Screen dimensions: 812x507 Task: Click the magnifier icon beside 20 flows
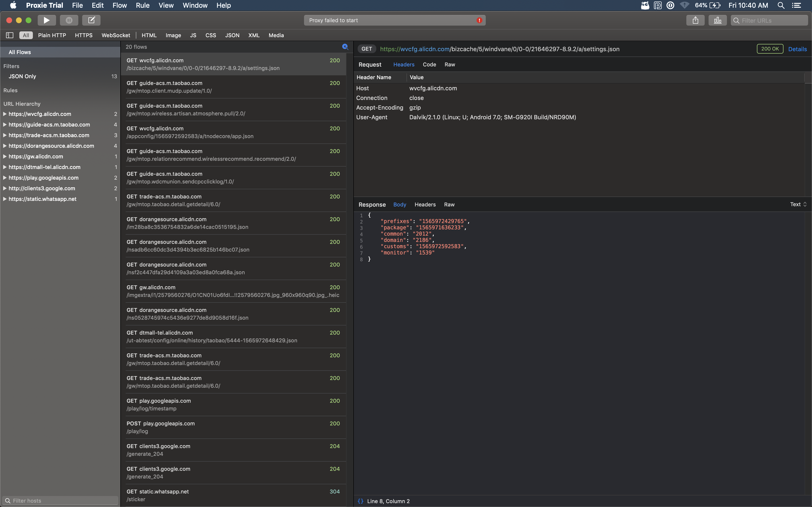point(345,47)
